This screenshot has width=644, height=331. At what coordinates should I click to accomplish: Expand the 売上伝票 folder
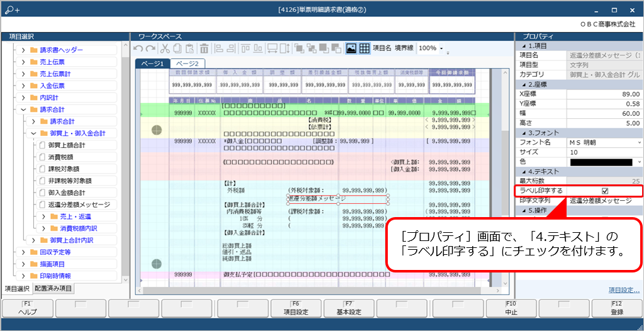pyautogui.click(x=23, y=62)
